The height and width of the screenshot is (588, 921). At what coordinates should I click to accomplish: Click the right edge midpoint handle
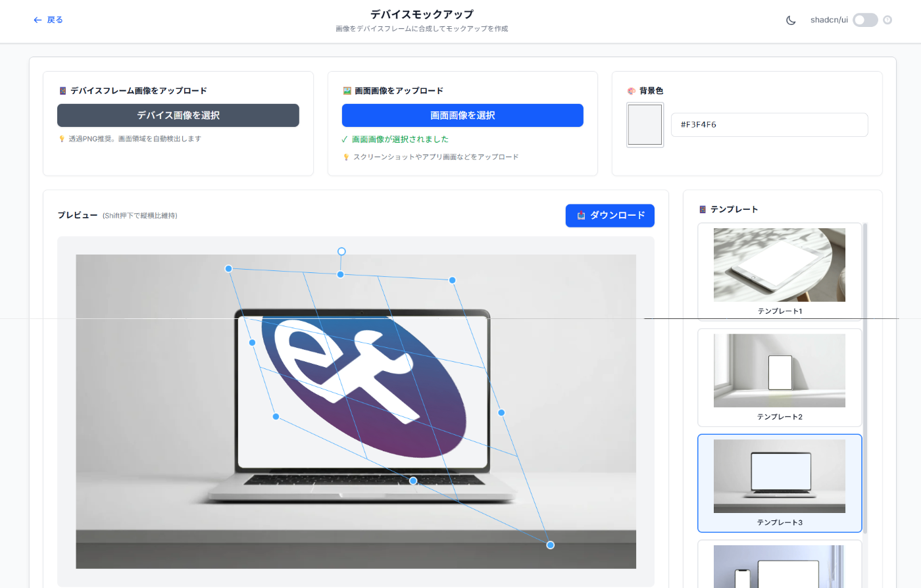point(501,412)
